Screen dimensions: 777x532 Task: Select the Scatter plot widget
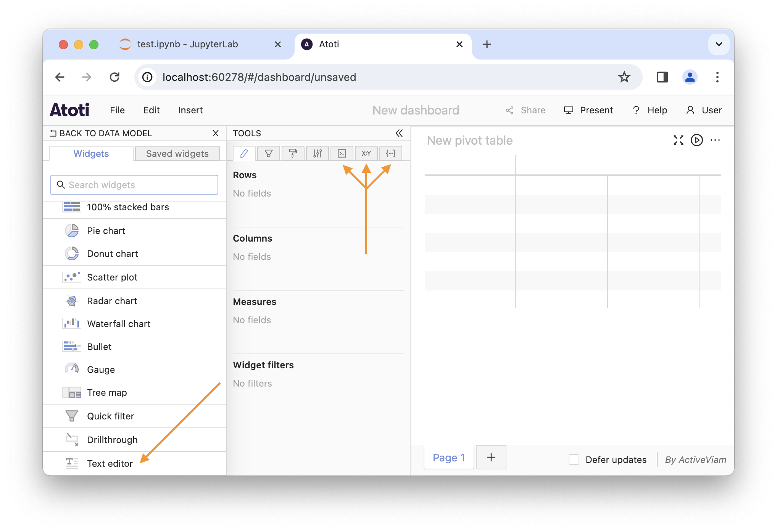pyautogui.click(x=112, y=277)
